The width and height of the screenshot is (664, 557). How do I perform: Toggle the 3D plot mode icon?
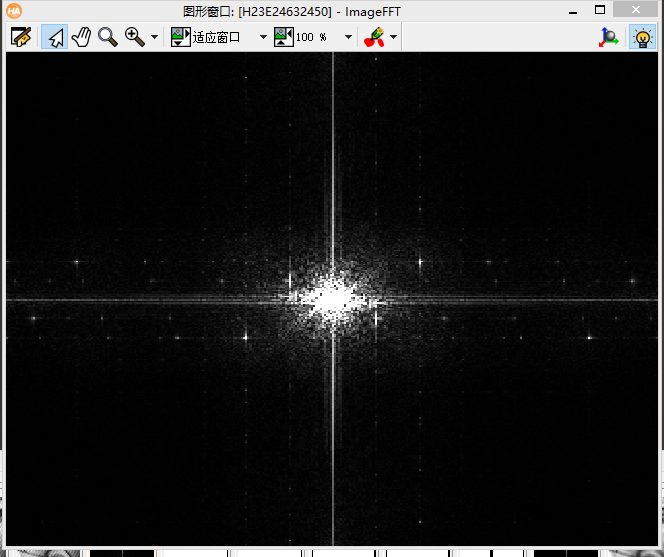[x=609, y=37]
